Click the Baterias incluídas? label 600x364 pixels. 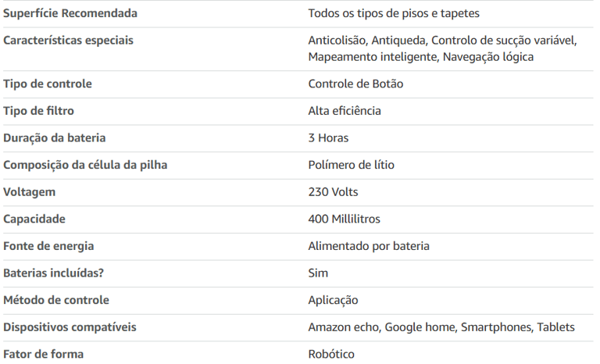pyautogui.click(x=54, y=273)
